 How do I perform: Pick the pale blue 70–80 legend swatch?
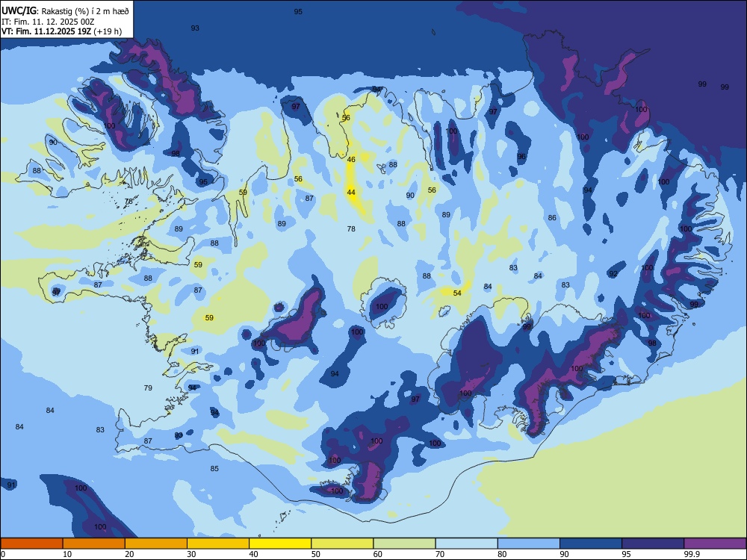tap(466, 544)
